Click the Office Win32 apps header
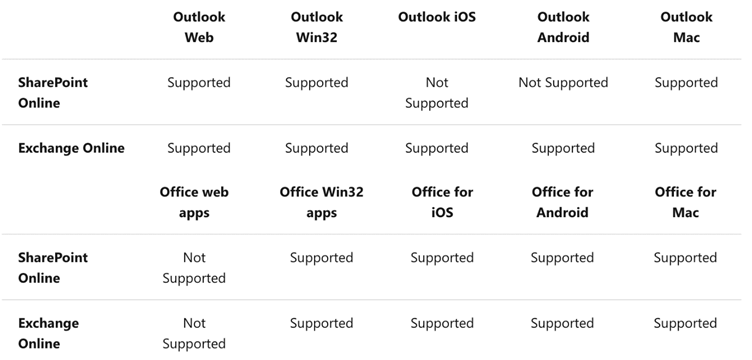The height and width of the screenshot is (360, 752). tap(321, 202)
